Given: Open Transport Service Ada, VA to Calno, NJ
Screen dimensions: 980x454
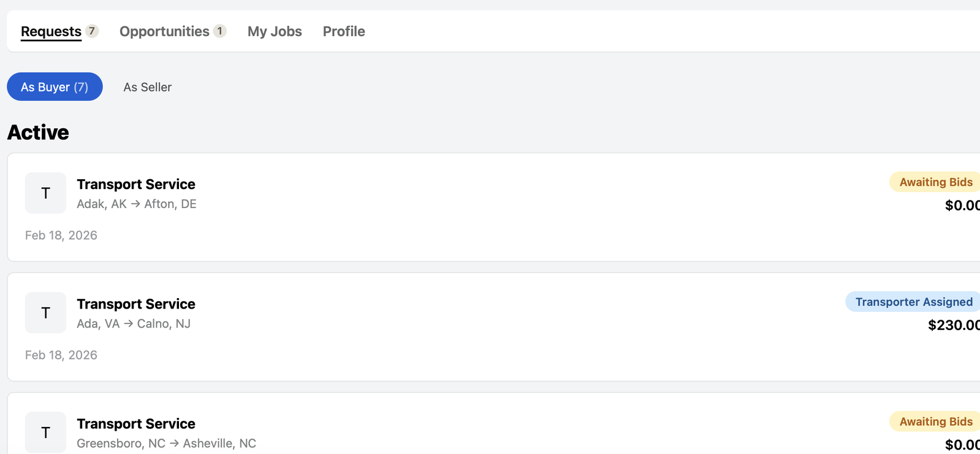Looking at the screenshot, I should coord(493,327).
